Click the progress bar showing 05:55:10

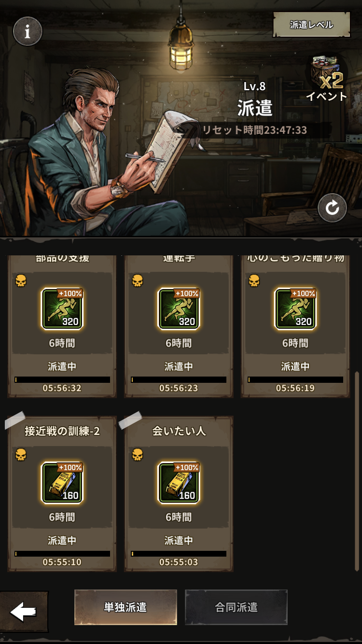(x=62, y=554)
